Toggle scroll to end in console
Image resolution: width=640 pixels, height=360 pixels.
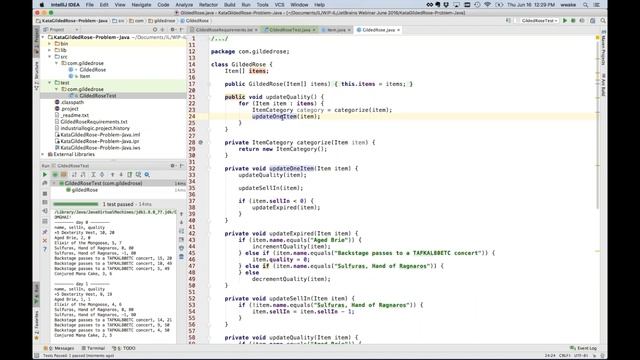pyautogui.click(x=182, y=240)
